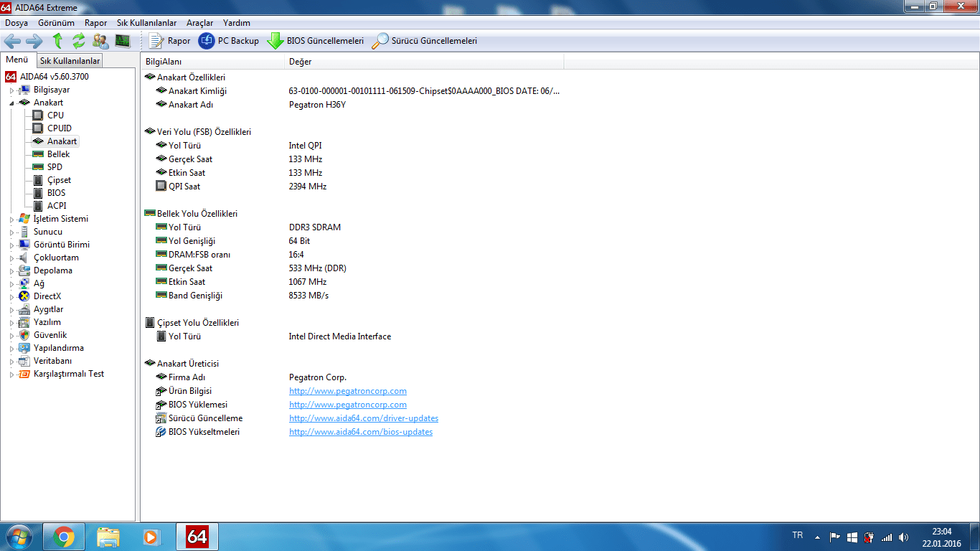Collapse the Anakart tree category
Image resolution: width=980 pixels, height=551 pixels.
[11, 103]
